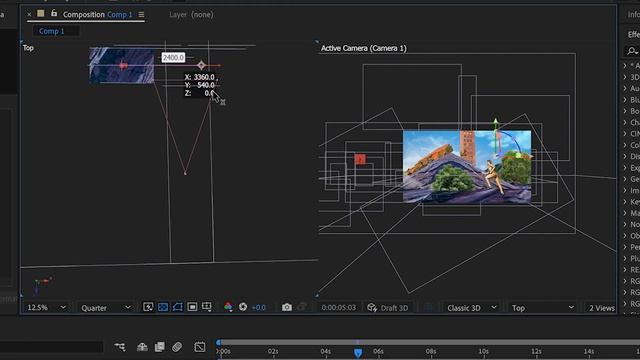The width and height of the screenshot is (640, 360).
Task: Select the Composition Comp 1 tab
Action: pyautogui.click(x=98, y=14)
